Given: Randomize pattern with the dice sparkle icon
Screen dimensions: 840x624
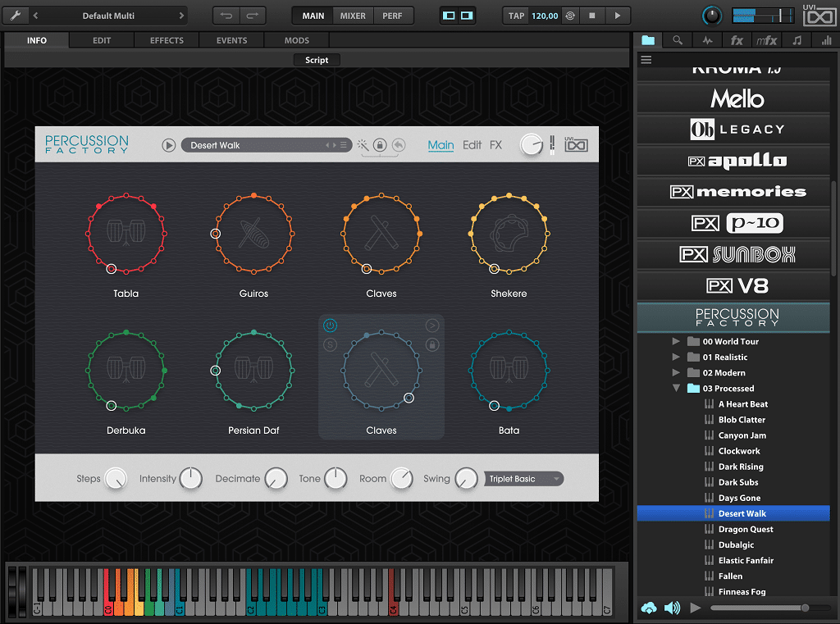Looking at the screenshot, I should pos(363,144).
